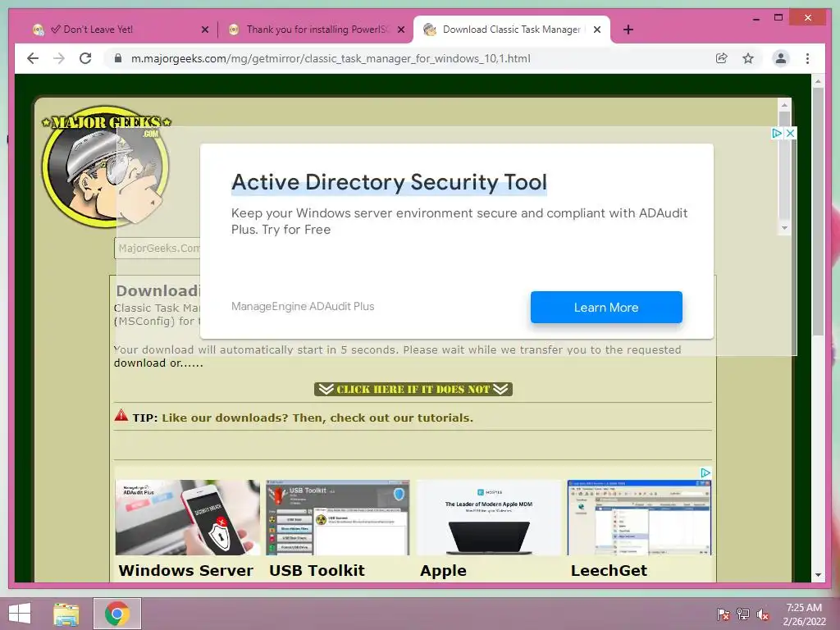Click the forward navigation arrow

[59, 58]
